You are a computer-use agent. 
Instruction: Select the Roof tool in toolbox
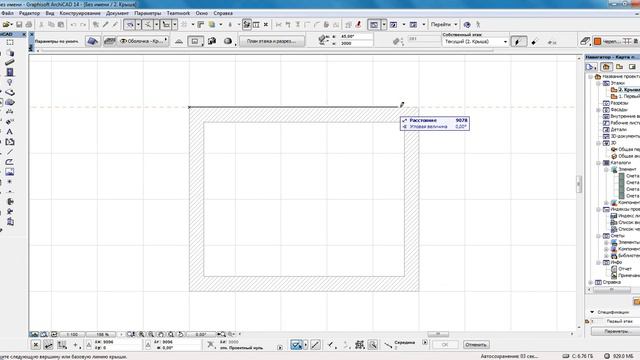10,102
